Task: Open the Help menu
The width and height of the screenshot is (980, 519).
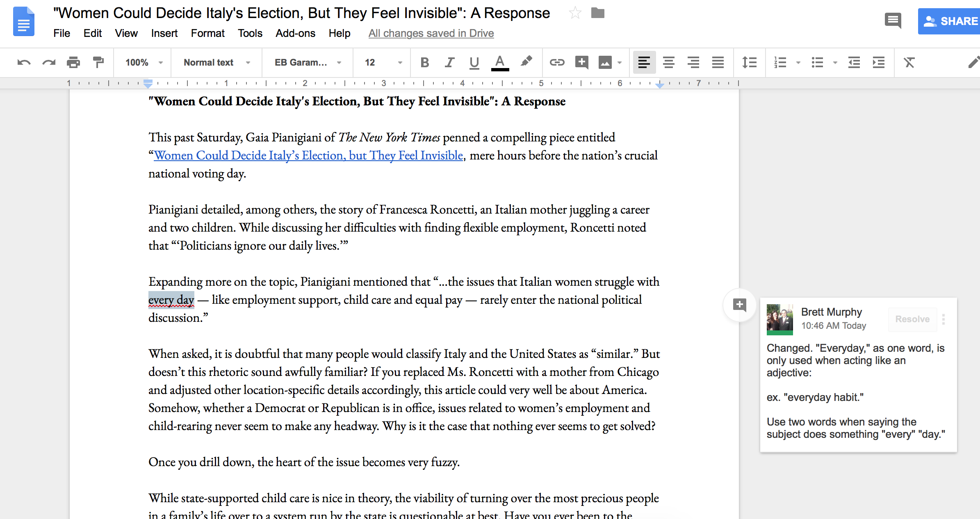Action: point(340,33)
